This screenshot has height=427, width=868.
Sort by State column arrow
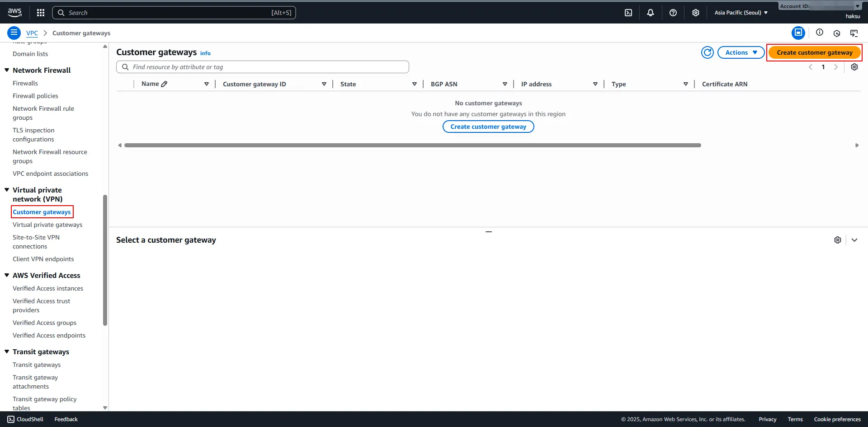point(415,84)
